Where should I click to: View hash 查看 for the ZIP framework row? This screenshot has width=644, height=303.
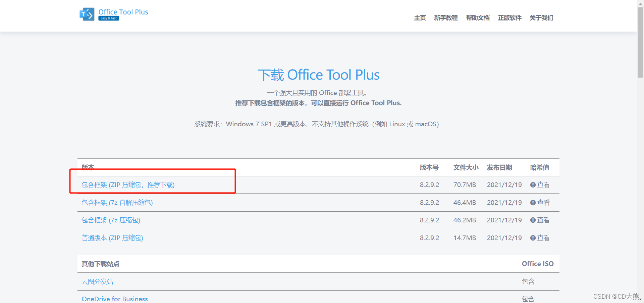click(543, 185)
